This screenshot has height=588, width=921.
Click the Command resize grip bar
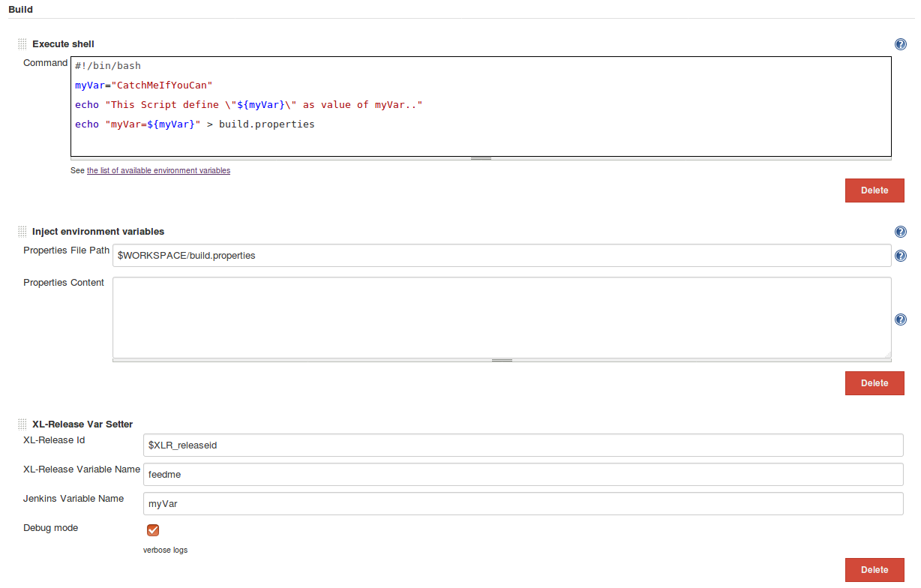(481, 158)
